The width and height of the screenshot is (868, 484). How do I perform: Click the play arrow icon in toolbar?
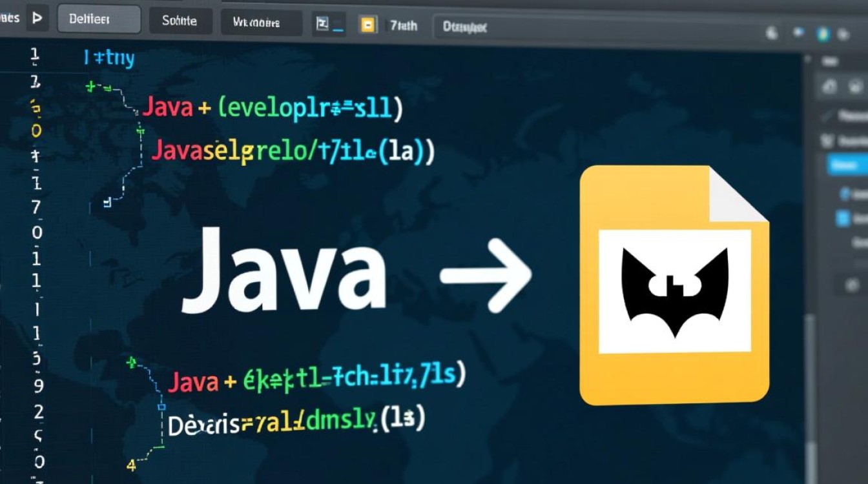coord(37,19)
